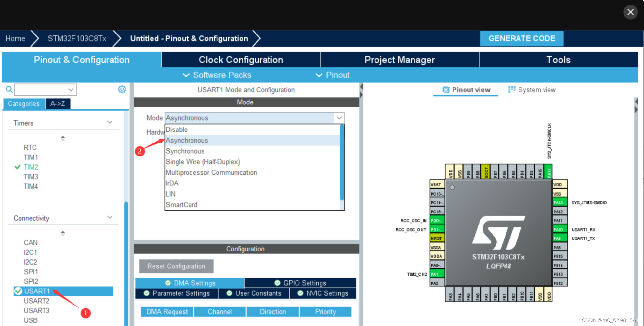This screenshot has height=326, width=644.
Task: Select the PB15 pin
Action: [560, 256]
